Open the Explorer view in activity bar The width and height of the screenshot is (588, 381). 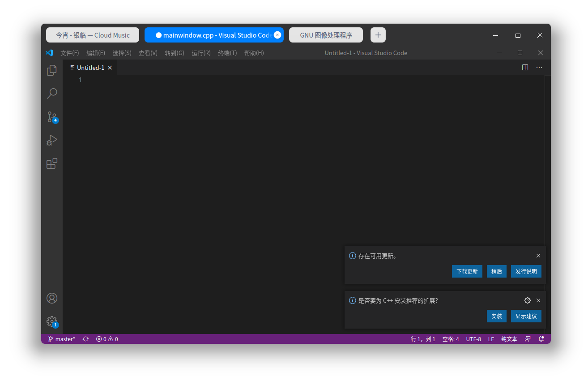coord(52,70)
